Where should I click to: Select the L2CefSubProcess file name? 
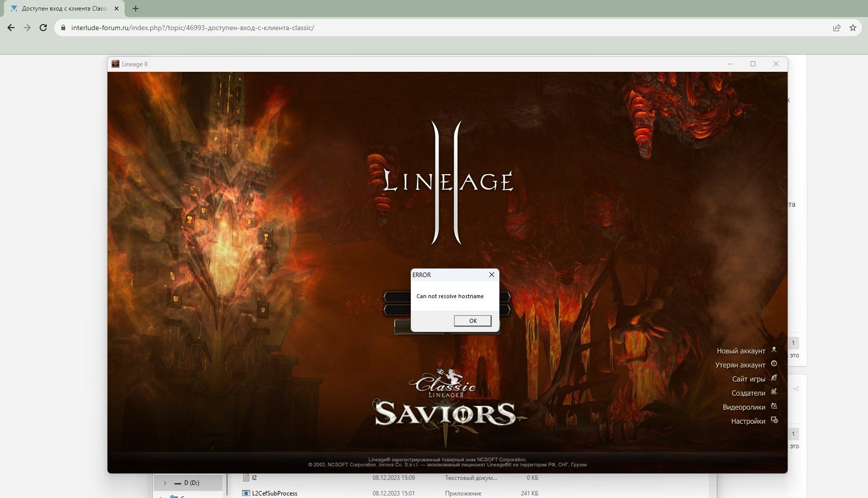pos(275,493)
